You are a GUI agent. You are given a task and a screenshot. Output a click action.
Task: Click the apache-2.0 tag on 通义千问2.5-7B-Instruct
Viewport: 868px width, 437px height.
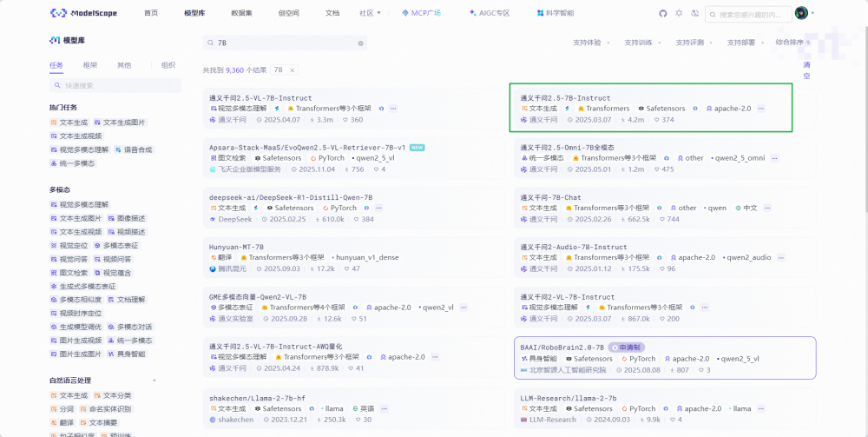click(728, 109)
